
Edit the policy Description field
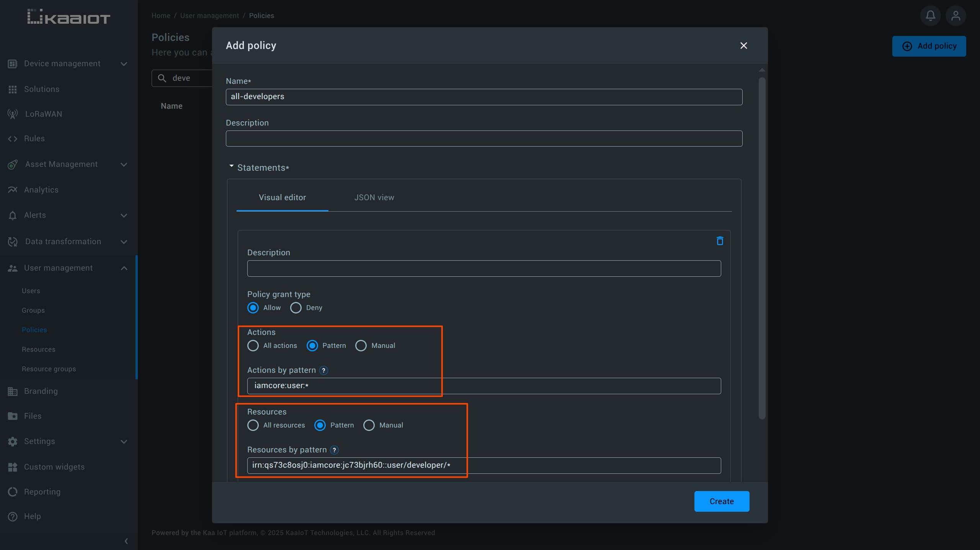[483, 138]
